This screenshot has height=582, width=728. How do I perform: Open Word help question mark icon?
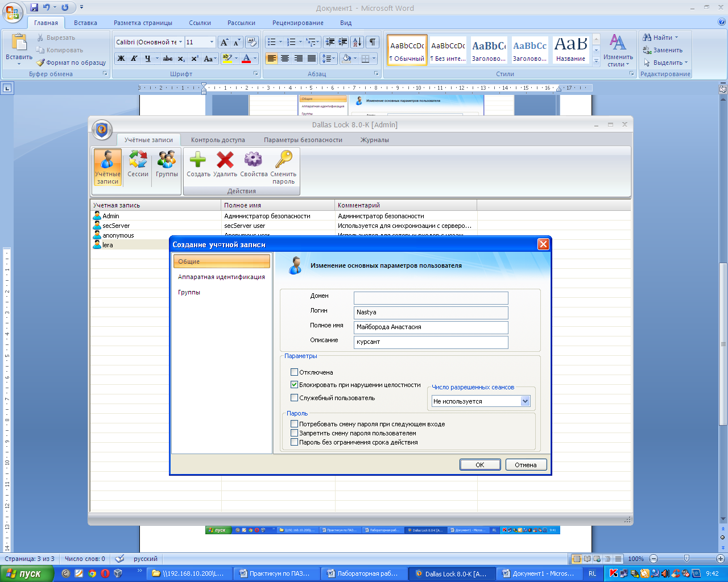tap(722, 22)
